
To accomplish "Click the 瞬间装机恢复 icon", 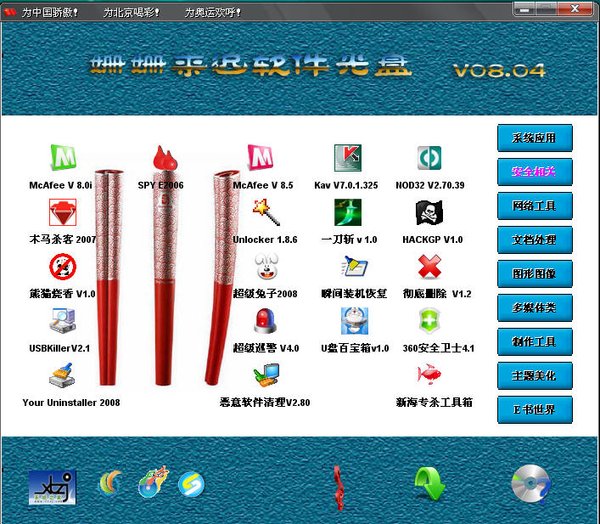I will 354,266.
